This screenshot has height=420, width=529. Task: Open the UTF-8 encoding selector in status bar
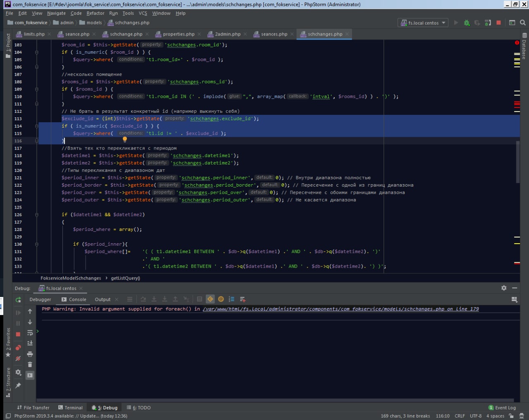pyautogui.click(x=475, y=416)
